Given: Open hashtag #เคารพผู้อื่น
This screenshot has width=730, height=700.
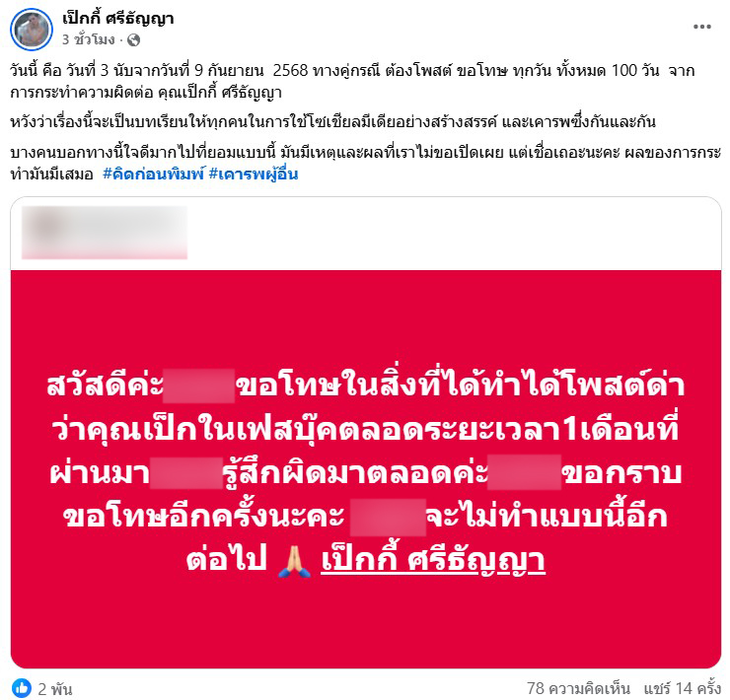Looking at the screenshot, I should click(254, 175).
